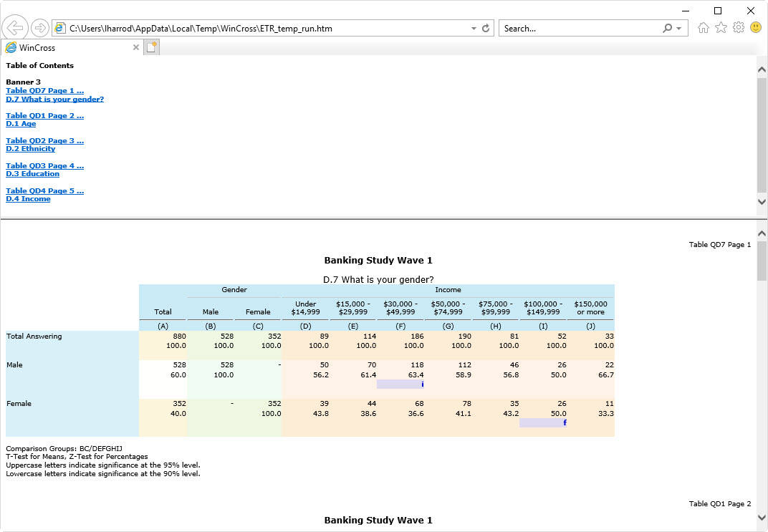Click the $150,000 or more column header
The height and width of the screenshot is (532, 768).
[591, 308]
